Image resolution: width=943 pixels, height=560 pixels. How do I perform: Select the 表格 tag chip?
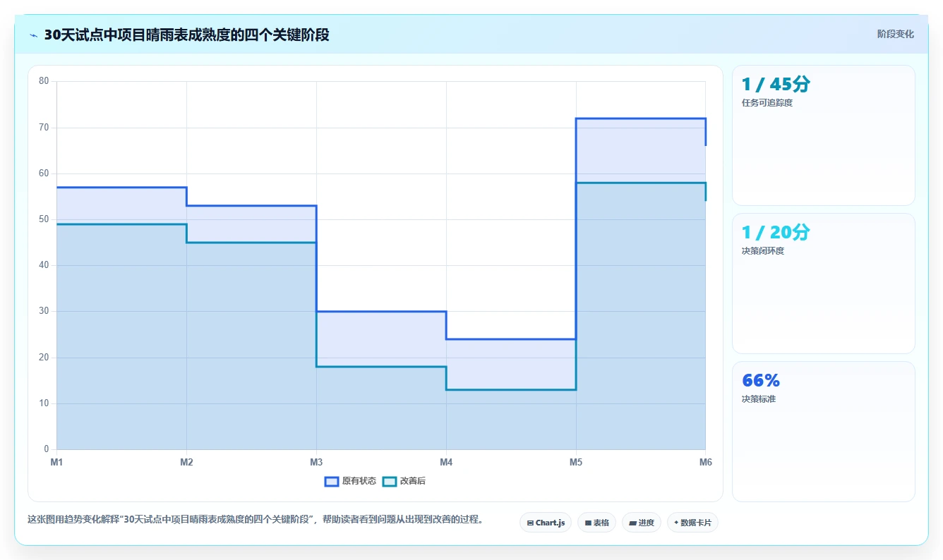point(596,523)
